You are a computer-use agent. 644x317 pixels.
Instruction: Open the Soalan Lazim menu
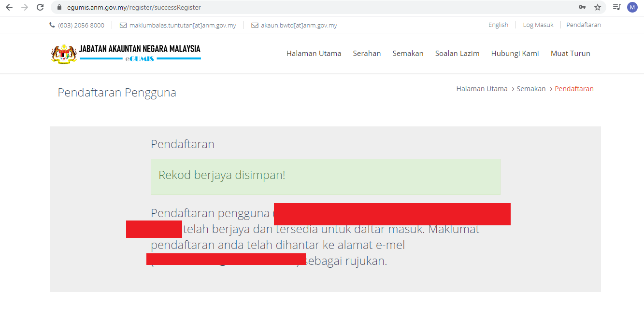[x=457, y=54]
